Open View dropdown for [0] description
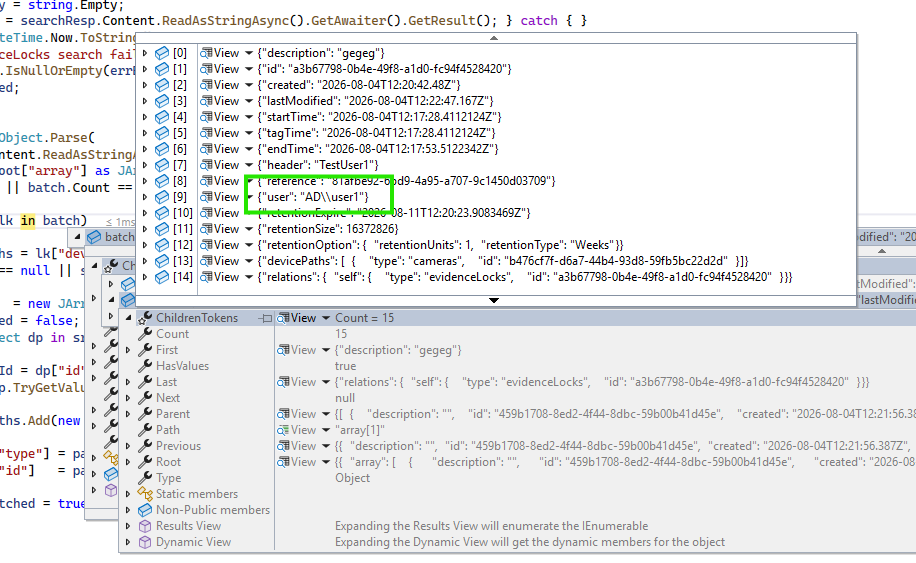 (249, 53)
